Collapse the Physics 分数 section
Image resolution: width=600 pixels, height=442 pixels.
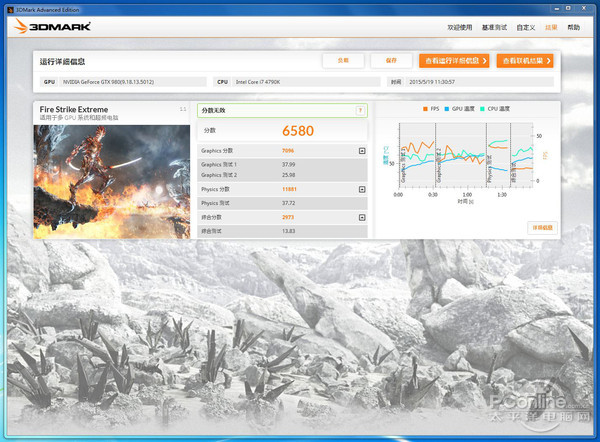coord(362,189)
